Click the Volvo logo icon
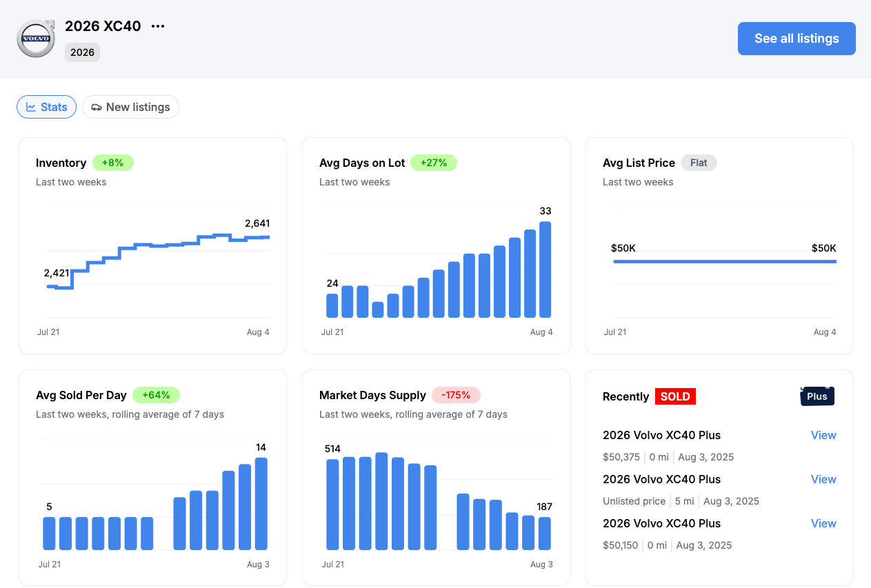 (36, 39)
